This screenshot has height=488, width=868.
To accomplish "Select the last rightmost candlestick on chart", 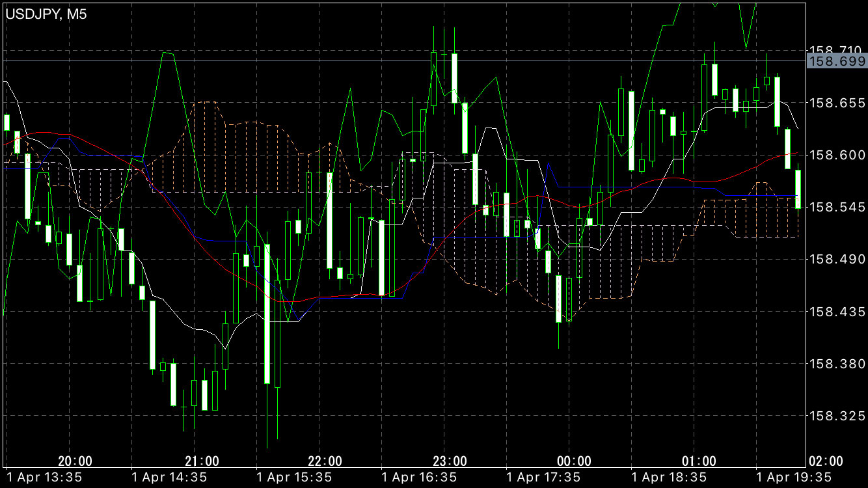I will [798, 189].
